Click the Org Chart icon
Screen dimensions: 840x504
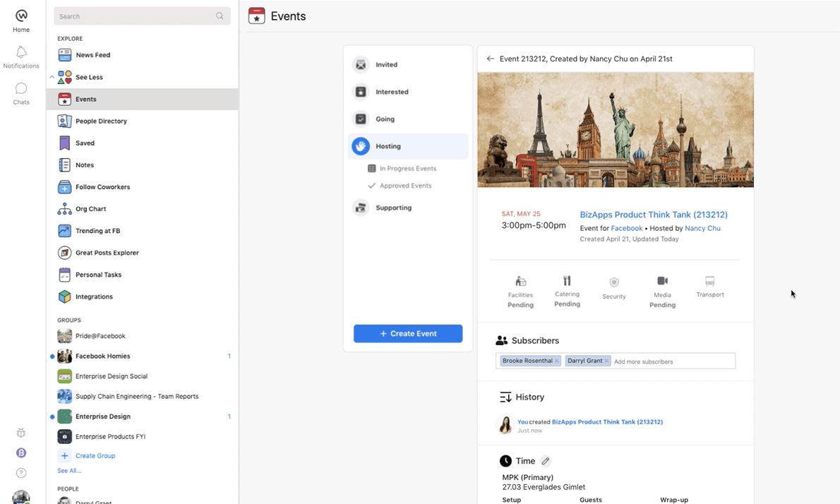(64, 209)
